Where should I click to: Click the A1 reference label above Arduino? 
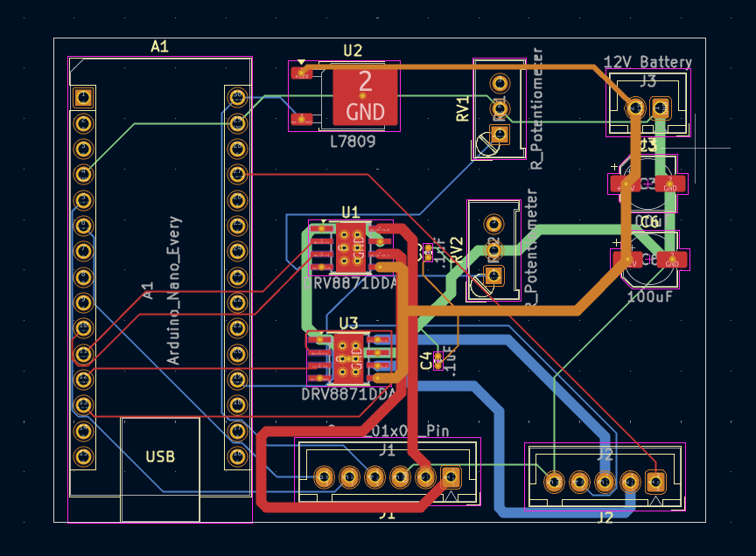click(159, 47)
